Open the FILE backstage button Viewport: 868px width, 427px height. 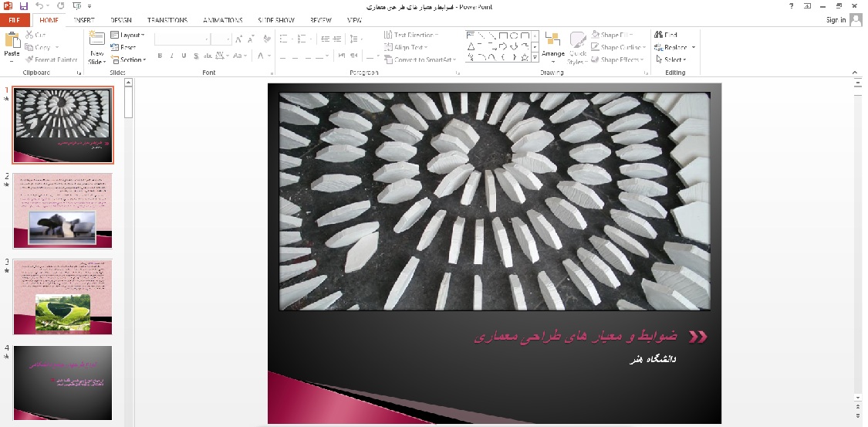point(15,20)
